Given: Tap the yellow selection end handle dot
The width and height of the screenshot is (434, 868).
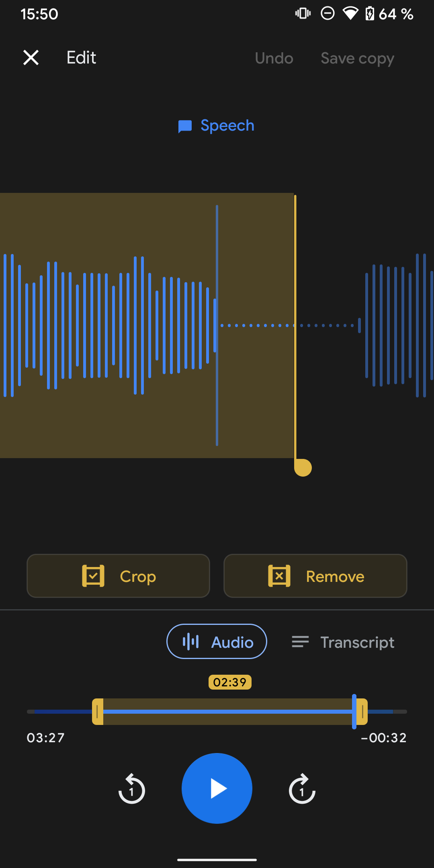Looking at the screenshot, I should point(303,468).
